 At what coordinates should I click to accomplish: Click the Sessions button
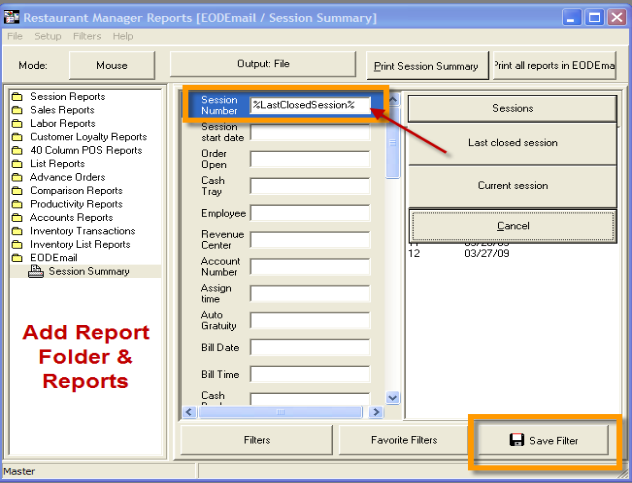coord(512,108)
